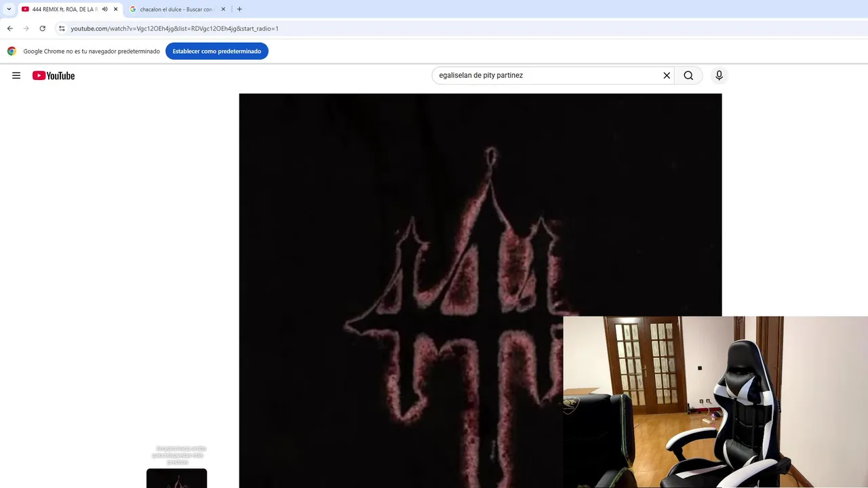Click the Chrome logo in the infobar

(x=12, y=51)
